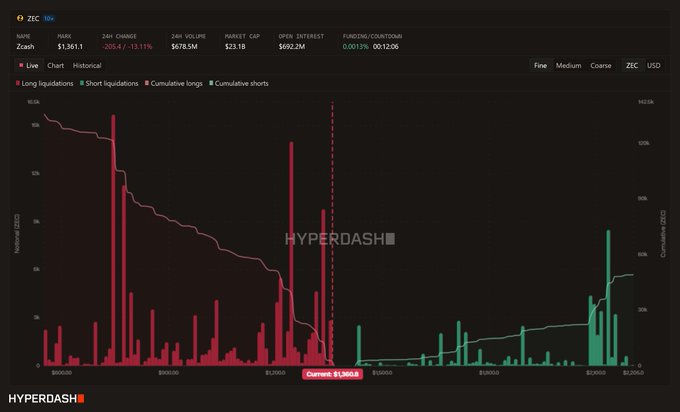Click the Zcash name value

25,46
